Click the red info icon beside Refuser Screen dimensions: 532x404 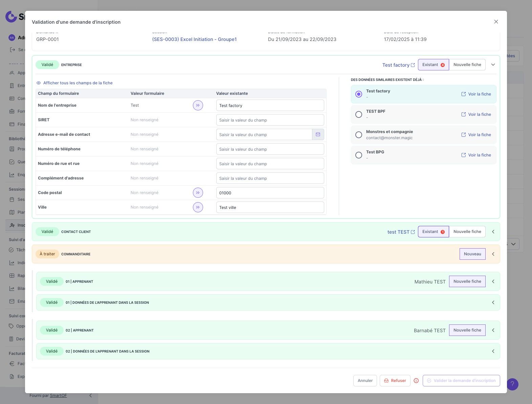click(416, 381)
